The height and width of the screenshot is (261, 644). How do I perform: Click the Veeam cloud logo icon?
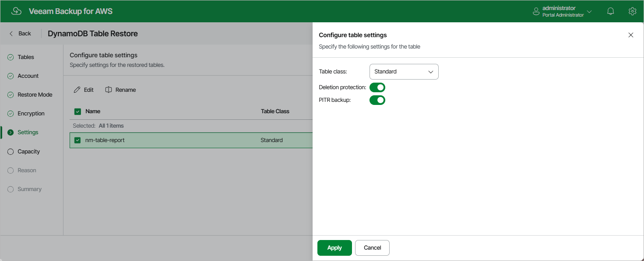(x=16, y=11)
